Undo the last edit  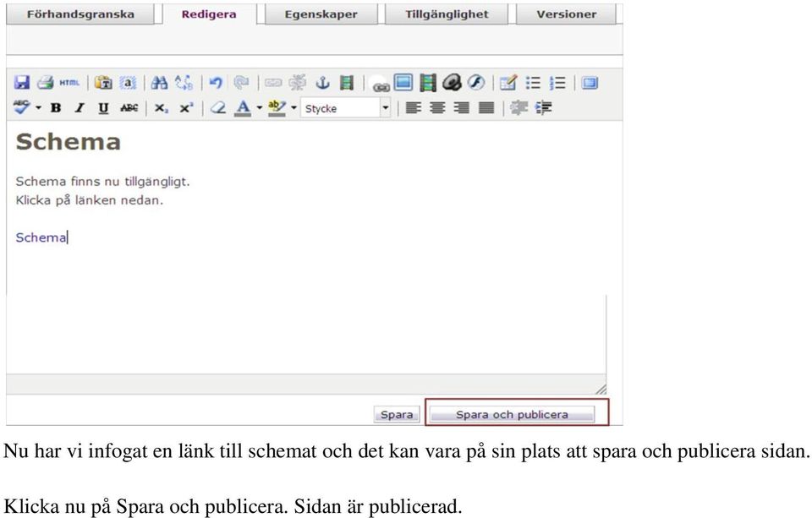[216, 83]
